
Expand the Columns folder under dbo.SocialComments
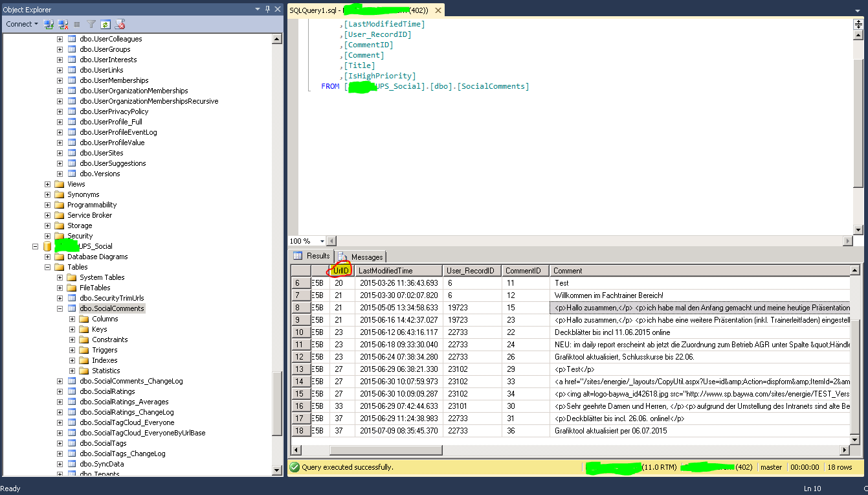pos(72,319)
